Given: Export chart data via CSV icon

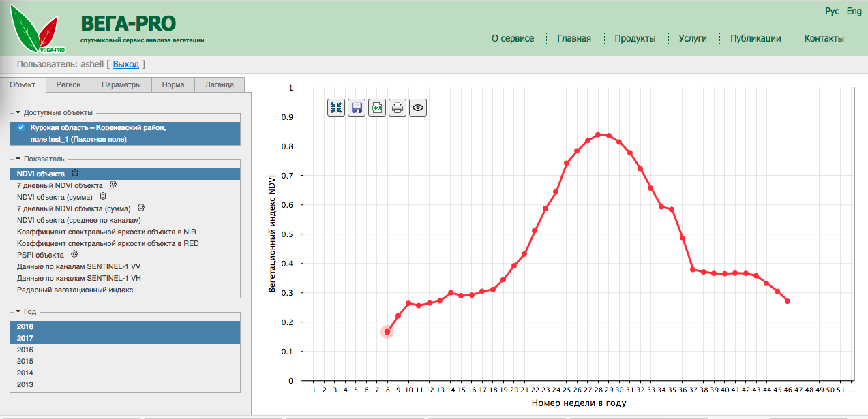Looking at the screenshot, I should [376, 107].
